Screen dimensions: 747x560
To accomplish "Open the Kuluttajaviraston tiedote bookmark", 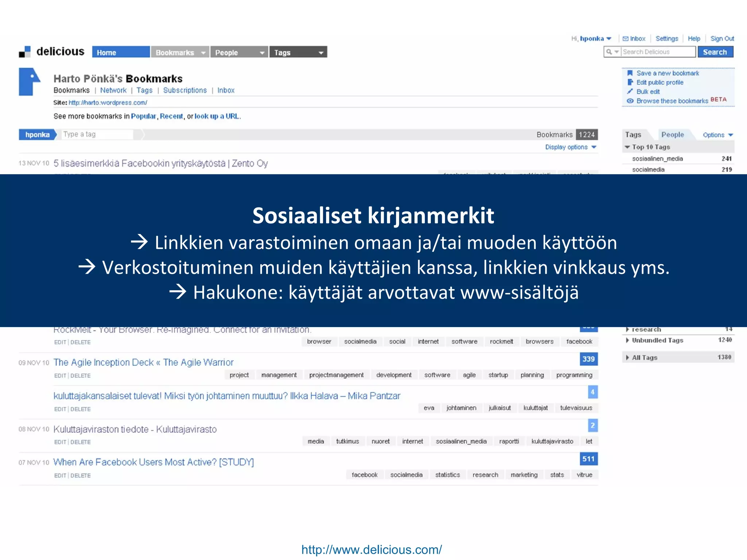I will (x=135, y=429).
